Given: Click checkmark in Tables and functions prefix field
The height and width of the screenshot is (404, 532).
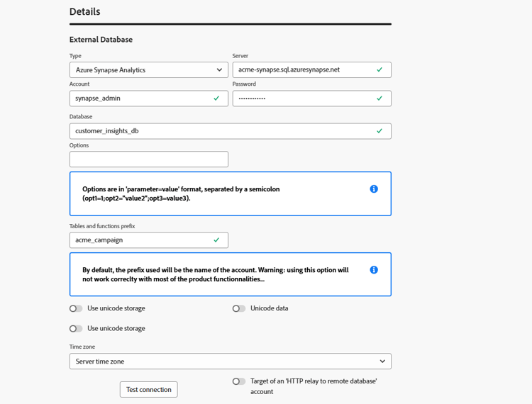Looking at the screenshot, I should pos(216,240).
